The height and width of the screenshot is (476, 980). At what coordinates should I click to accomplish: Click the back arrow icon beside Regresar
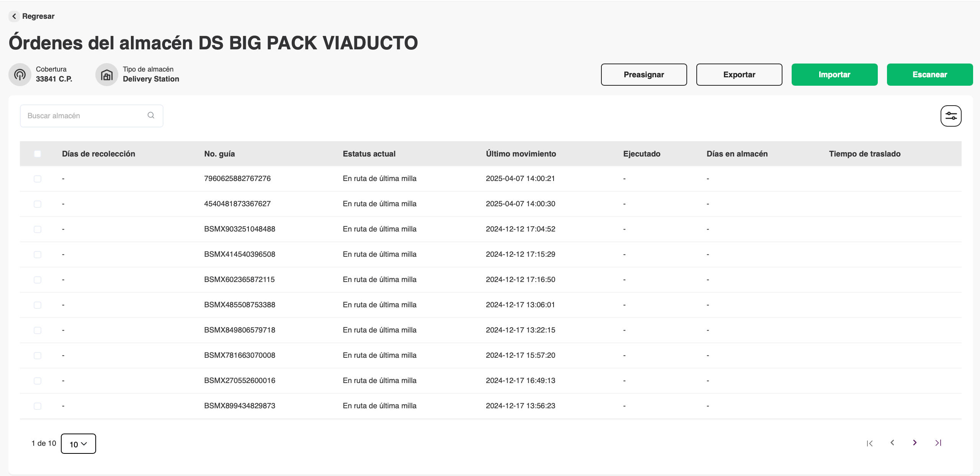[14, 16]
